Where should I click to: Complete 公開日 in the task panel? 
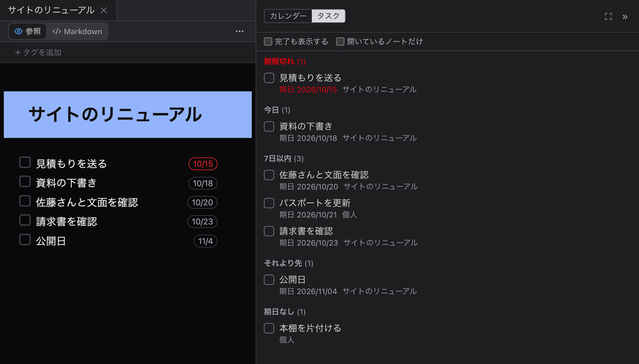pyautogui.click(x=269, y=280)
